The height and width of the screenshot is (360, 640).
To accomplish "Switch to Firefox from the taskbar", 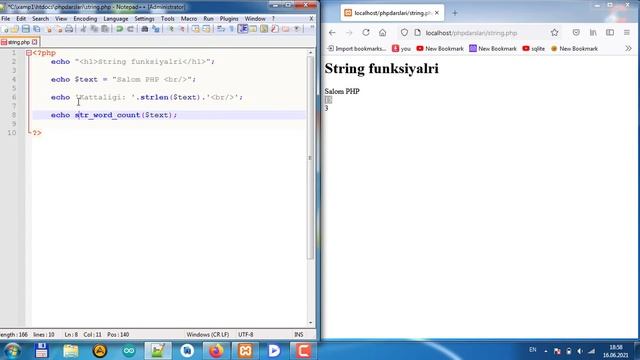I will click(x=216, y=351).
